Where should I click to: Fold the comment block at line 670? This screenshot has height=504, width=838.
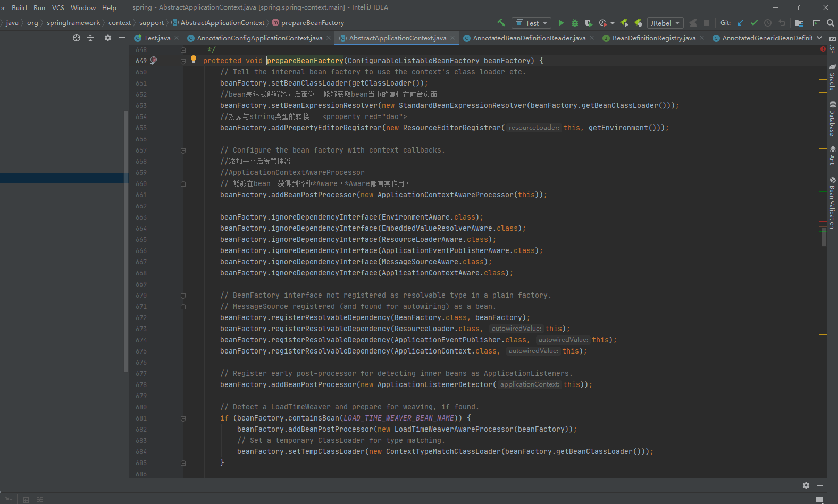(183, 296)
